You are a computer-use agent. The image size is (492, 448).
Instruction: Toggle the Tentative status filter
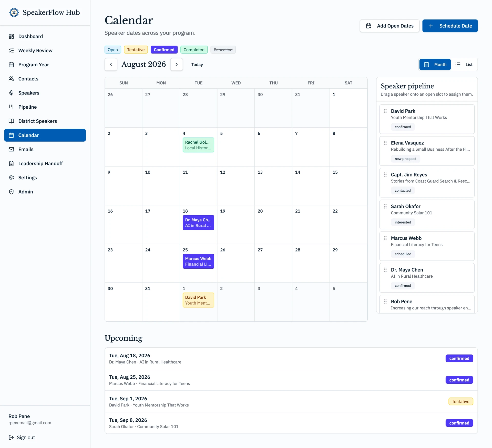136,50
